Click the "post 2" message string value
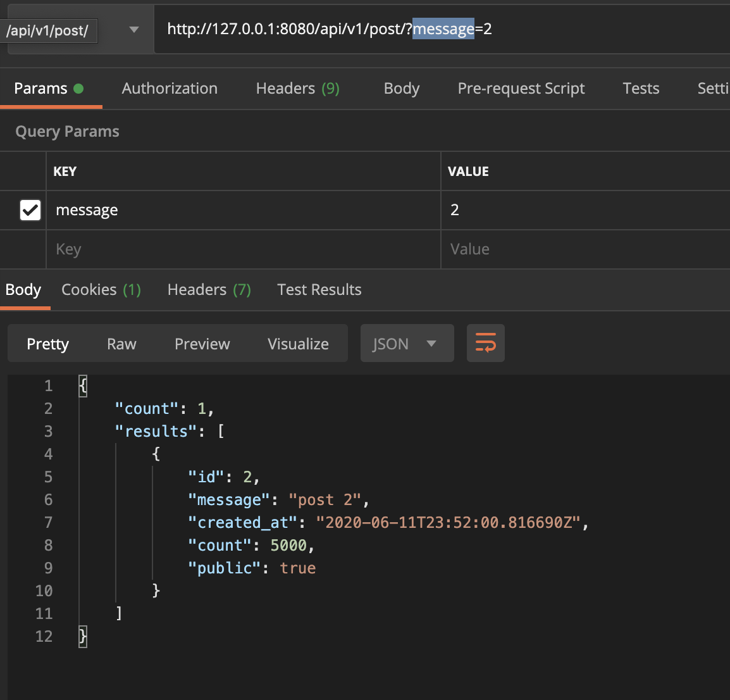 (325, 500)
